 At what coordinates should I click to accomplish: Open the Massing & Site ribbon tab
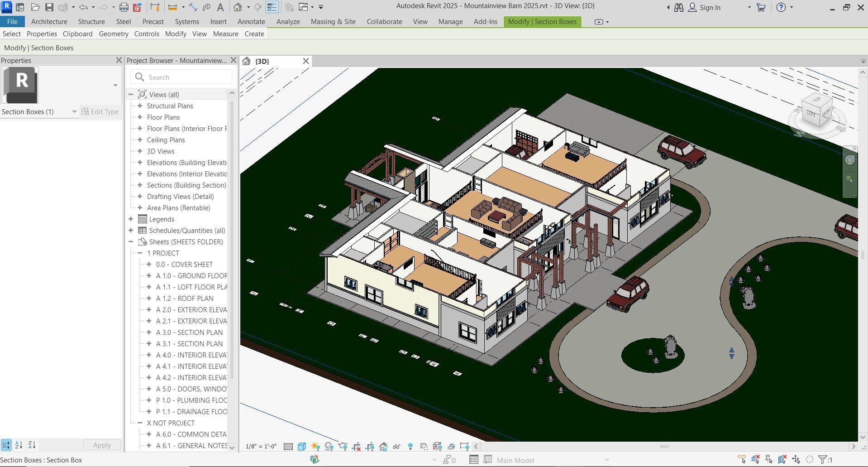pos(333,22)
